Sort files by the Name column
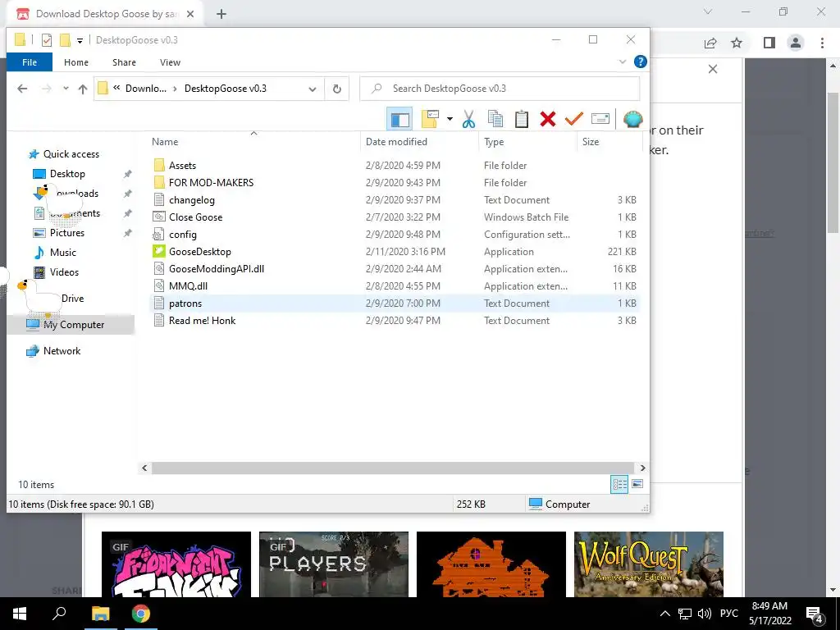This screenshot has height=630, width=840. coord(165,142)
